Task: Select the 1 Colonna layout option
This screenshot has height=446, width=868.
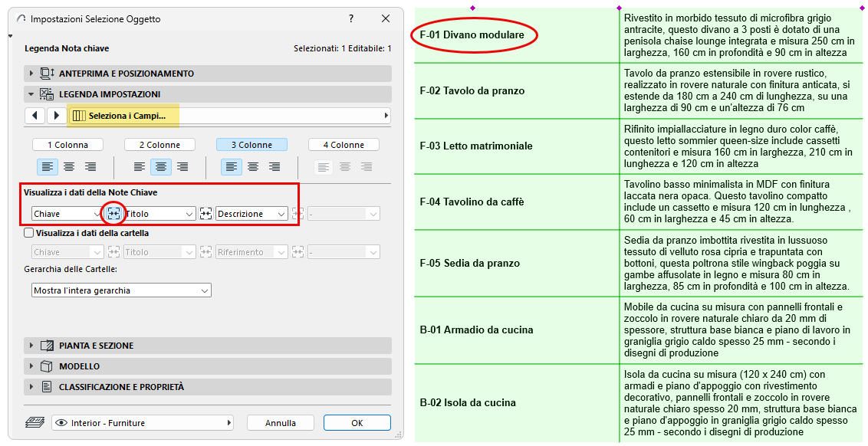Action: click(x=67, y=144)
